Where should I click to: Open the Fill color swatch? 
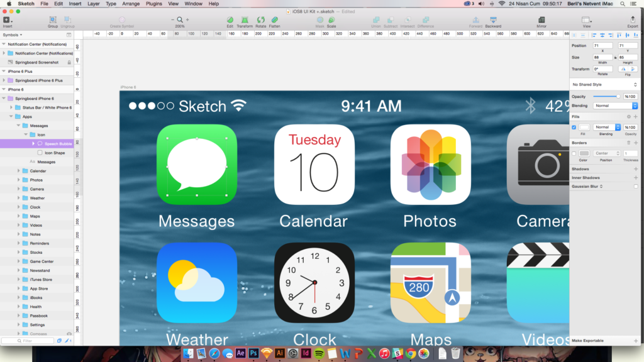coord(584,127)
